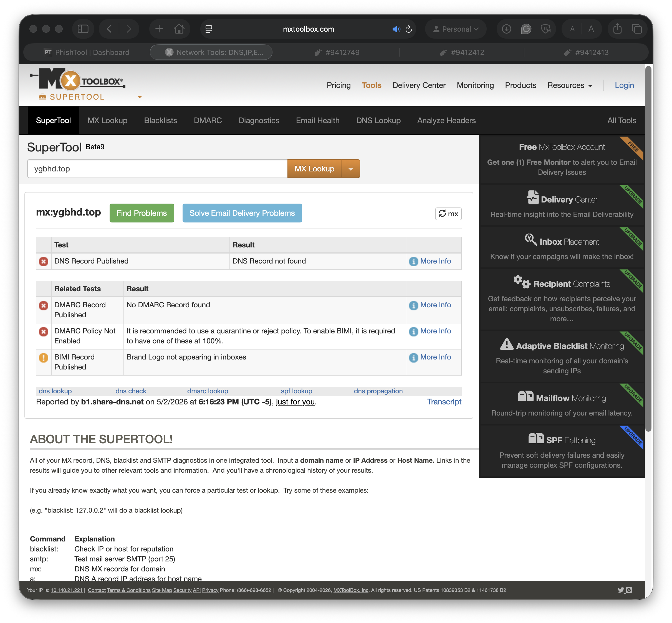This screenshot has width=672, height=623.
Task: Open the Diagnostics tool tab
Action: (x=259, y=121)
